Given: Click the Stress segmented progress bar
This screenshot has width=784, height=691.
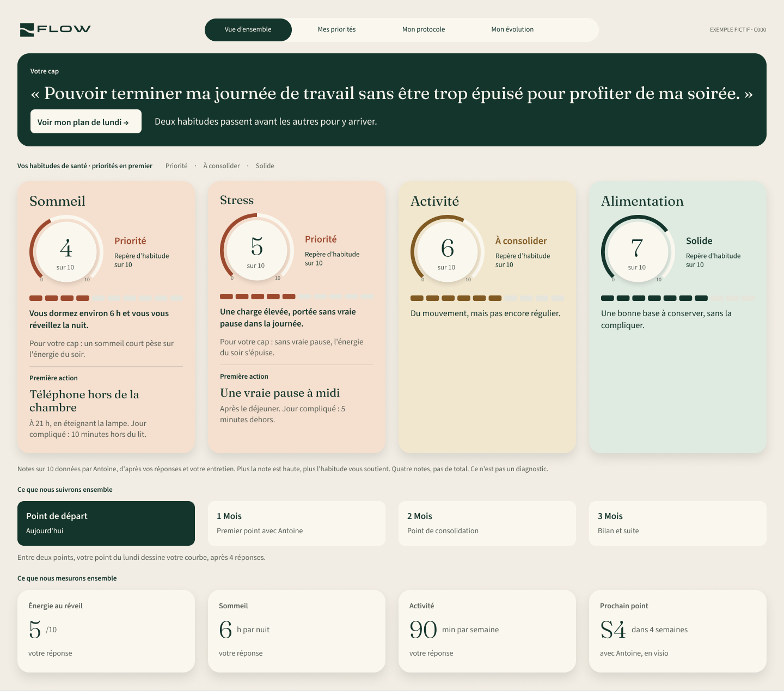Looking at the screenshot, I should click(x=297, y=297).
